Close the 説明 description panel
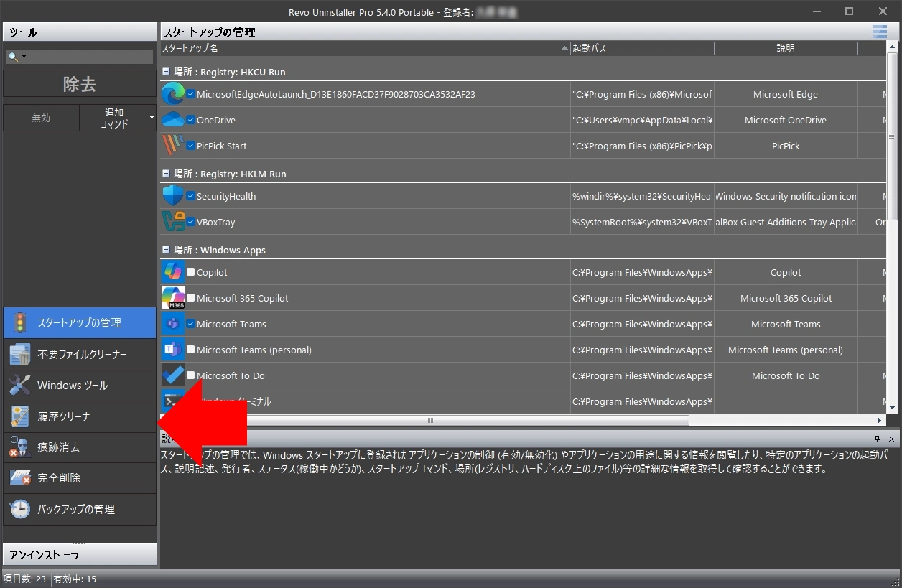Screen dimensions: 902x588 click(891, 439)
